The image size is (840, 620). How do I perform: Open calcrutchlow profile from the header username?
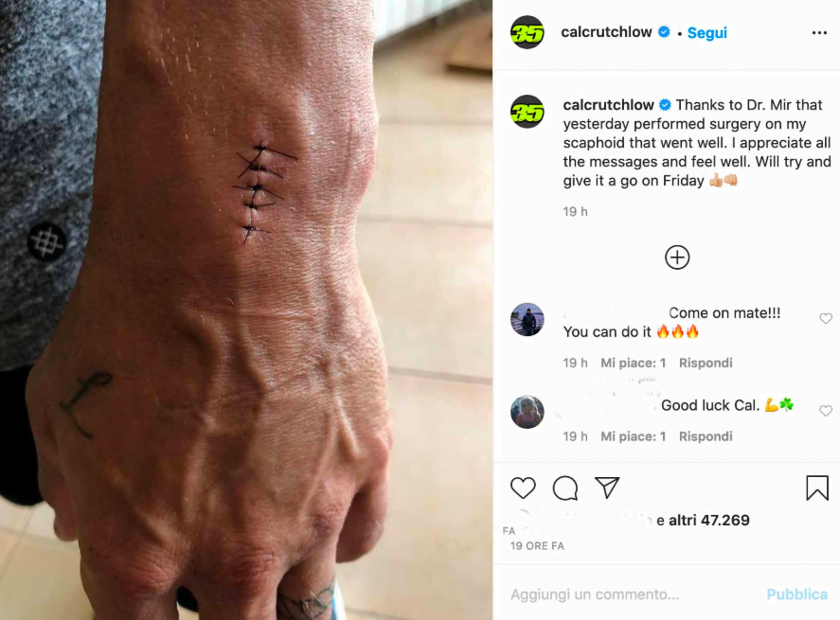tap(606, 32)
